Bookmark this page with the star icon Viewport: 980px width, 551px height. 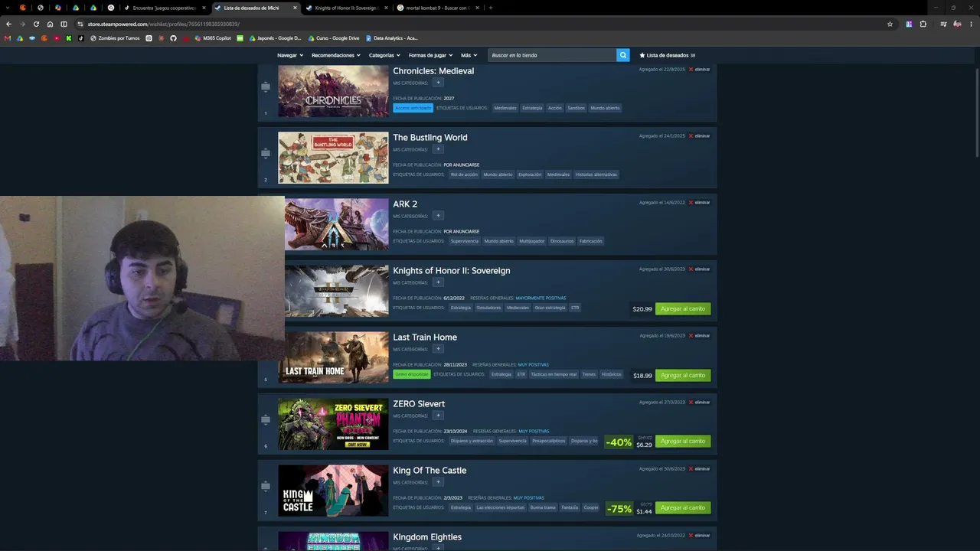tap(890, 24)
